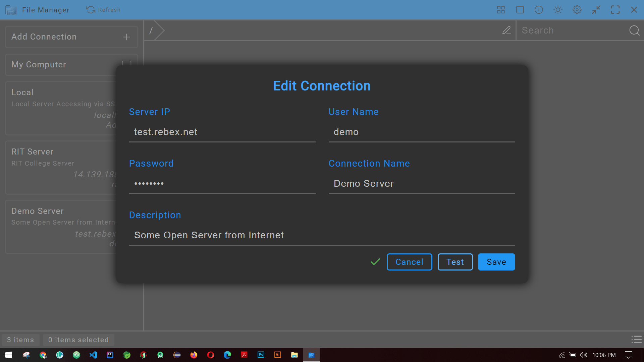The image size is (644, 362).
Task: Toggle the brightness theme icon
Action: tap(557, 10)
